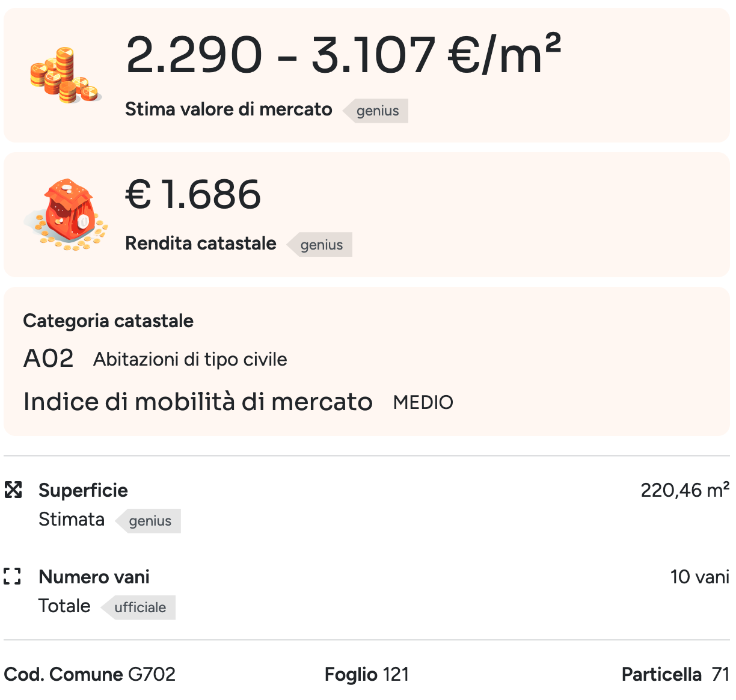
Task: Click the Categoria catastale heading
Action: click(x=108, y=321)
